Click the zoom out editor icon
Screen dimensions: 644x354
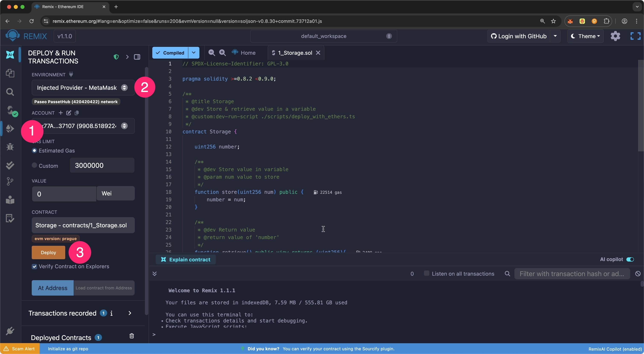211,53
